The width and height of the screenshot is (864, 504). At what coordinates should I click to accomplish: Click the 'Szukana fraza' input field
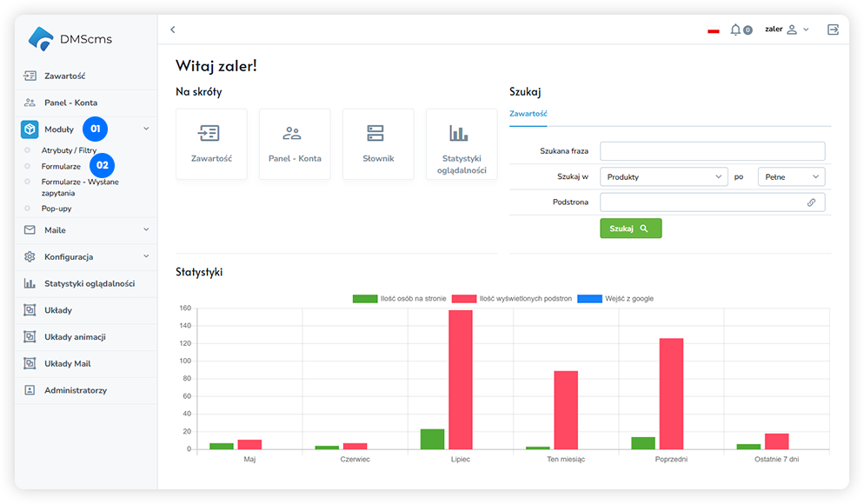coord(712,151)
